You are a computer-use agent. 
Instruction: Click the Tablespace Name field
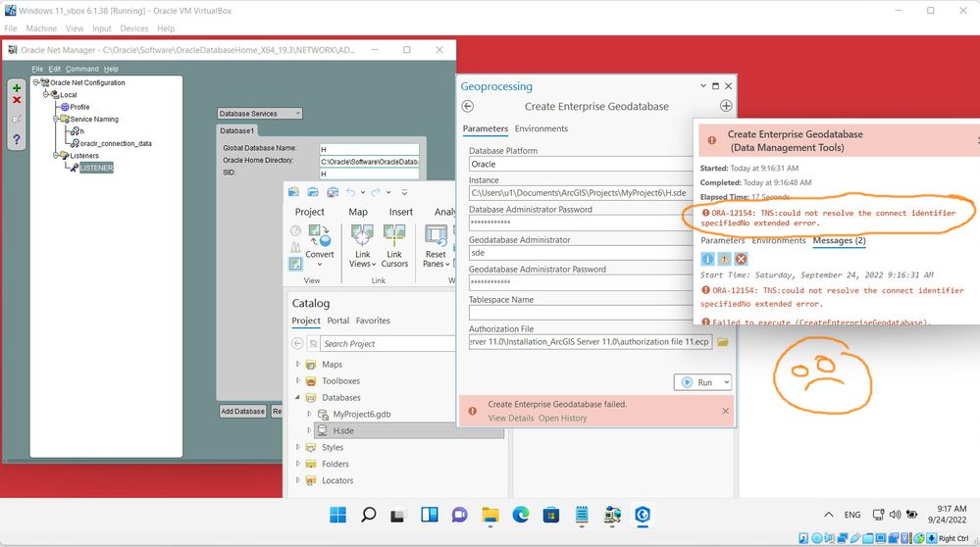581,312
